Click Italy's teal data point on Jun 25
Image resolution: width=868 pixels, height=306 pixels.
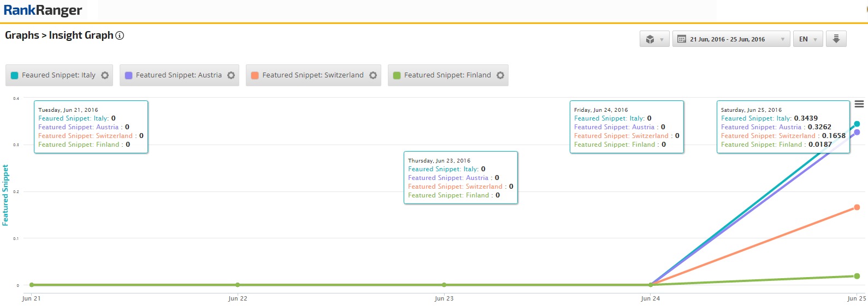(857, 124)
